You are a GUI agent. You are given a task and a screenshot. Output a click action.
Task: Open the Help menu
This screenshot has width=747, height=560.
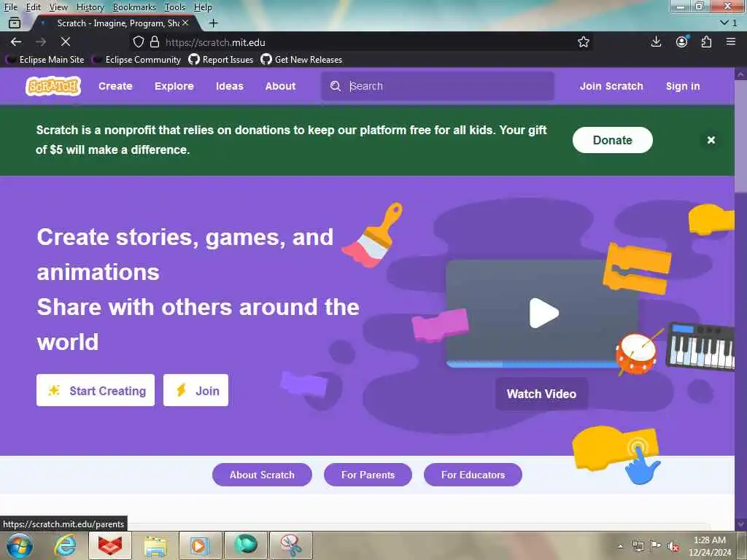point(203,7)
